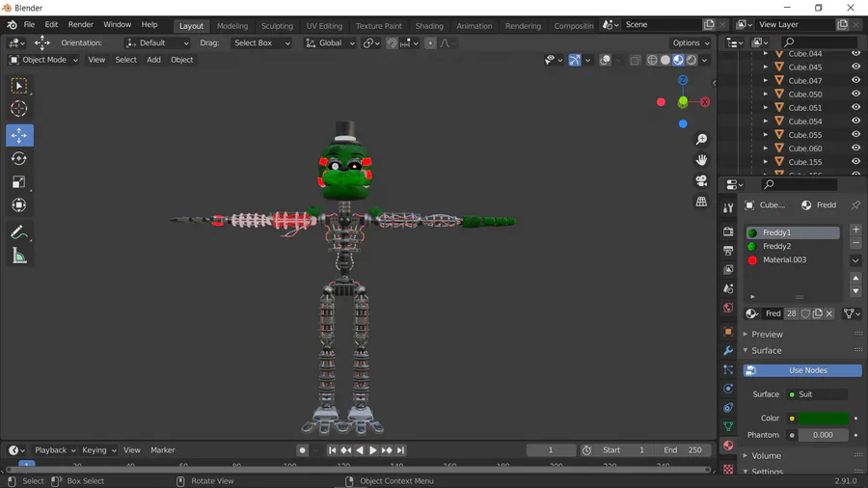Select the Annotate tool
The height and width of the screenshot is (488, 868).
tap(19, 231)
